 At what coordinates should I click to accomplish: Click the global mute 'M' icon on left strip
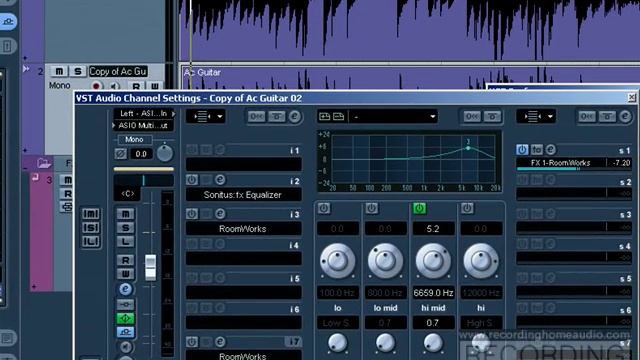click(91, 214)
